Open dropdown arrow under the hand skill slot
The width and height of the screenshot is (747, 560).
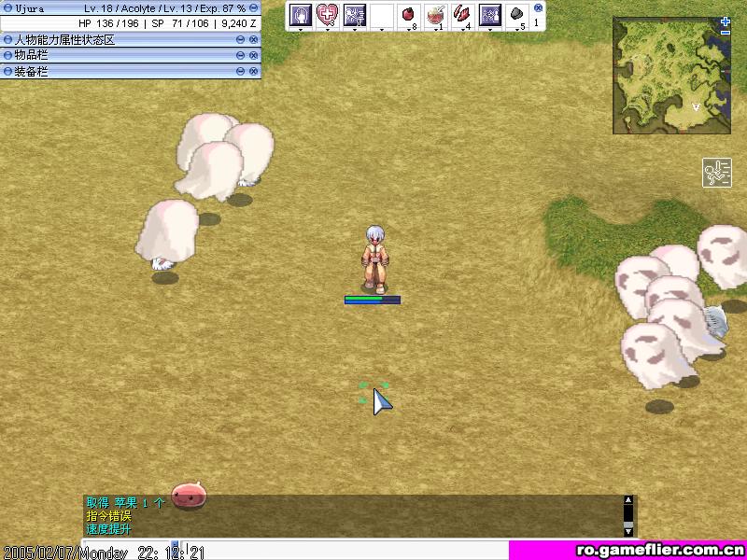click(301, 30)
